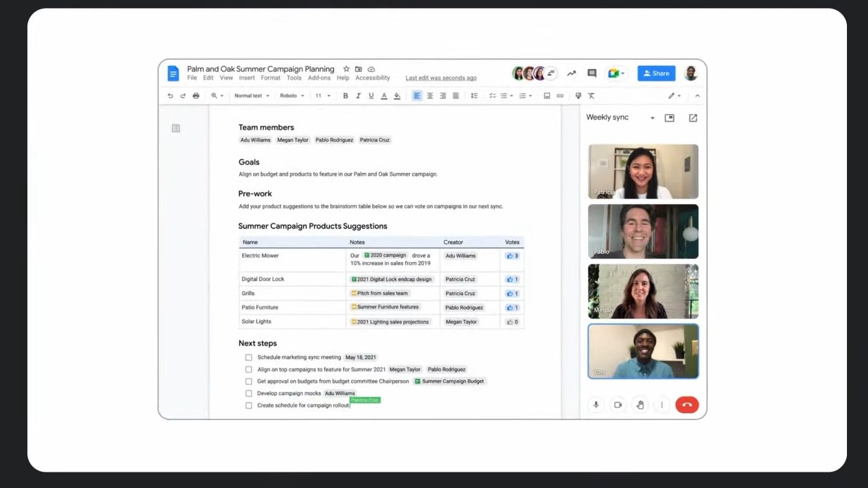Open 'Last edit was seconds ago' link

pyautogui.click(x=441, y=78)
